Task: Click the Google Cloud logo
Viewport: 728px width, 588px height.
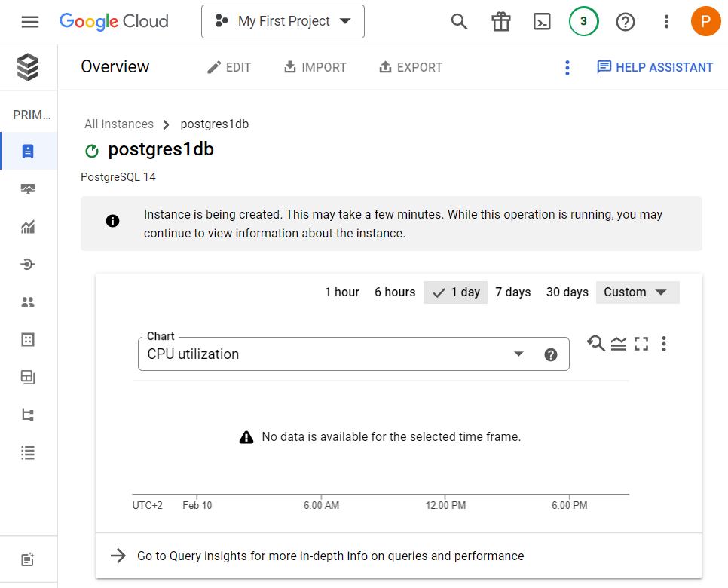Action: 114,21
